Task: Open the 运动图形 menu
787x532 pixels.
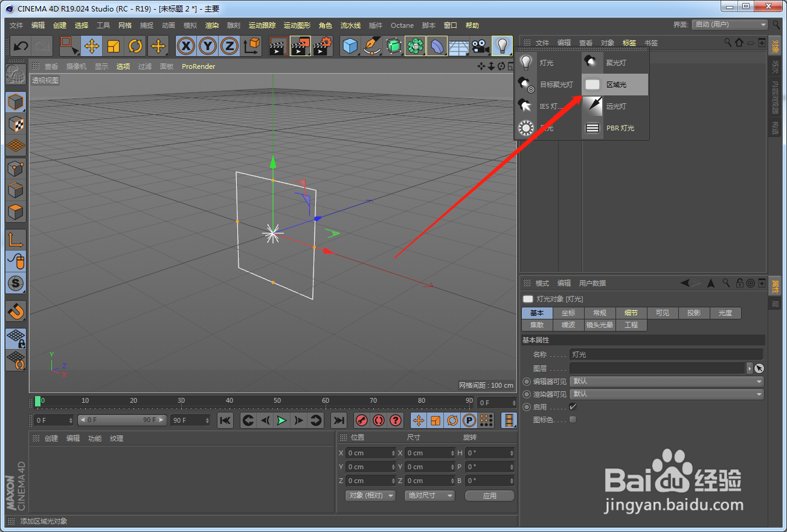Action: (x=297, y=25)
